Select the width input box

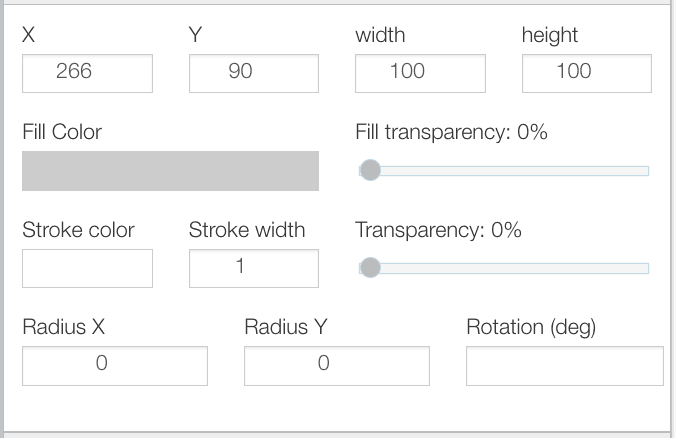(420, 73)
